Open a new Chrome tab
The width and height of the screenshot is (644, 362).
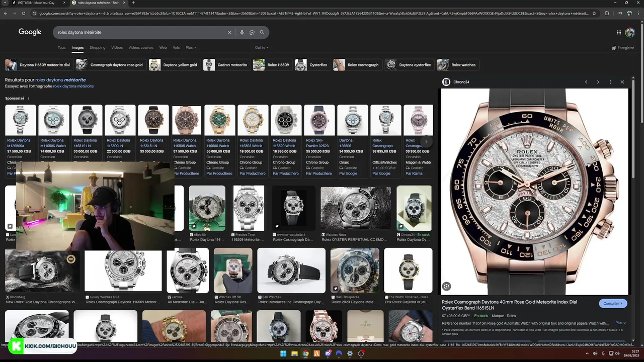click(133, 3)
